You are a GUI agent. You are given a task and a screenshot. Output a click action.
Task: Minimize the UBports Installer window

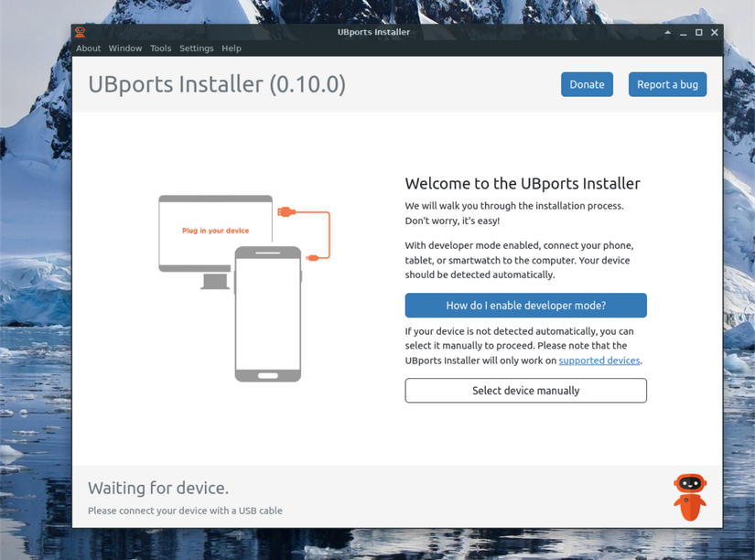pyautogui.click(x=683, y=31)
